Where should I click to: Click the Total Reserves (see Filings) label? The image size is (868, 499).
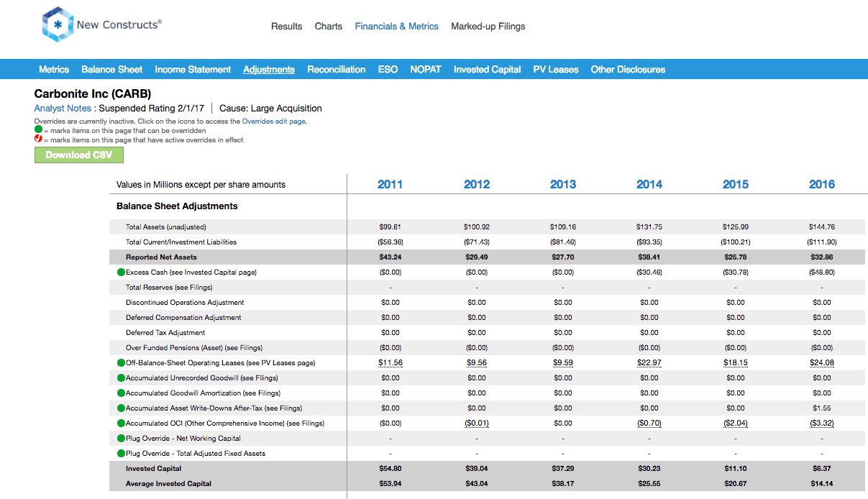click(169, 288)
